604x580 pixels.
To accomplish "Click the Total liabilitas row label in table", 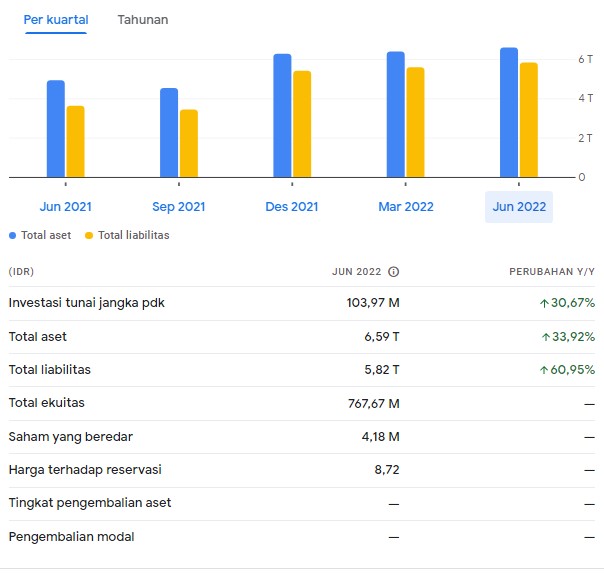I will [50, 370].
